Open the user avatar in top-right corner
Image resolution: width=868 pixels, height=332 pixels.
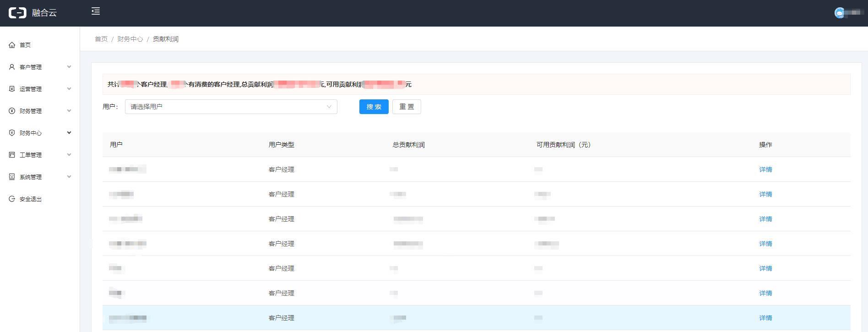pos(839,13)
